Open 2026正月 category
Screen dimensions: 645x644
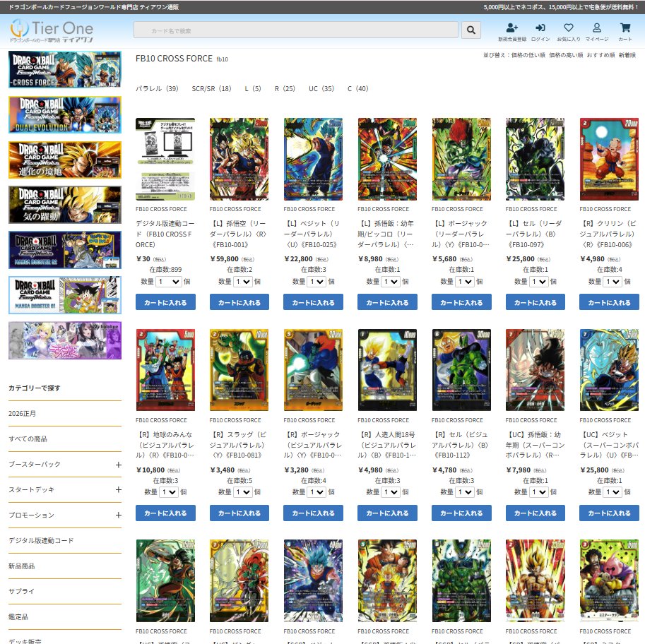22,414
